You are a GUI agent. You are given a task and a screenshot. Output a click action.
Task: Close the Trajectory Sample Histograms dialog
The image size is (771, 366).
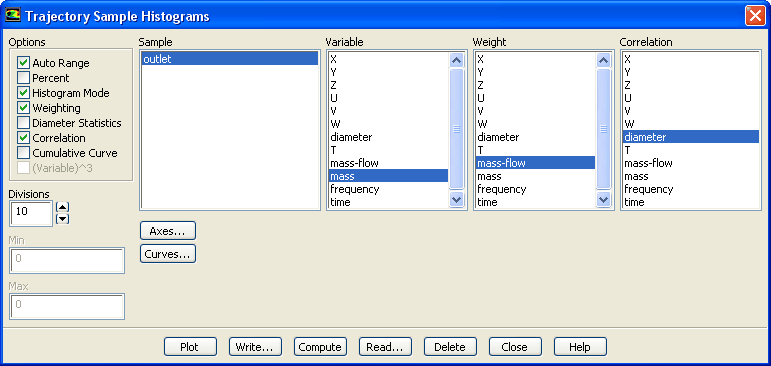[x=755, y=16]
